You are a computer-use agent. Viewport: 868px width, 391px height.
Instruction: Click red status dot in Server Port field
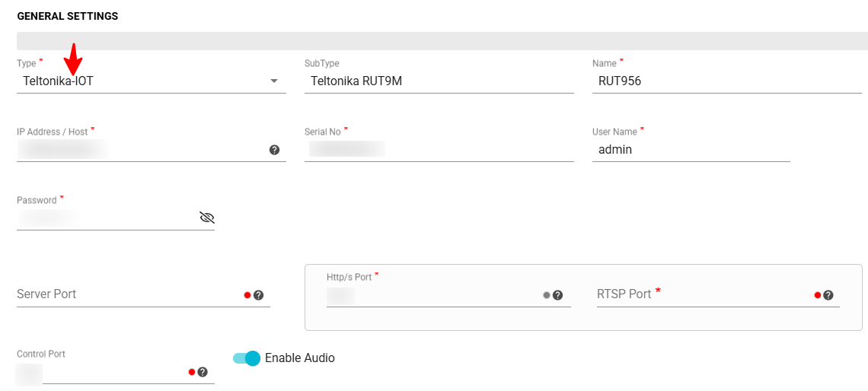tap(247, 295)
